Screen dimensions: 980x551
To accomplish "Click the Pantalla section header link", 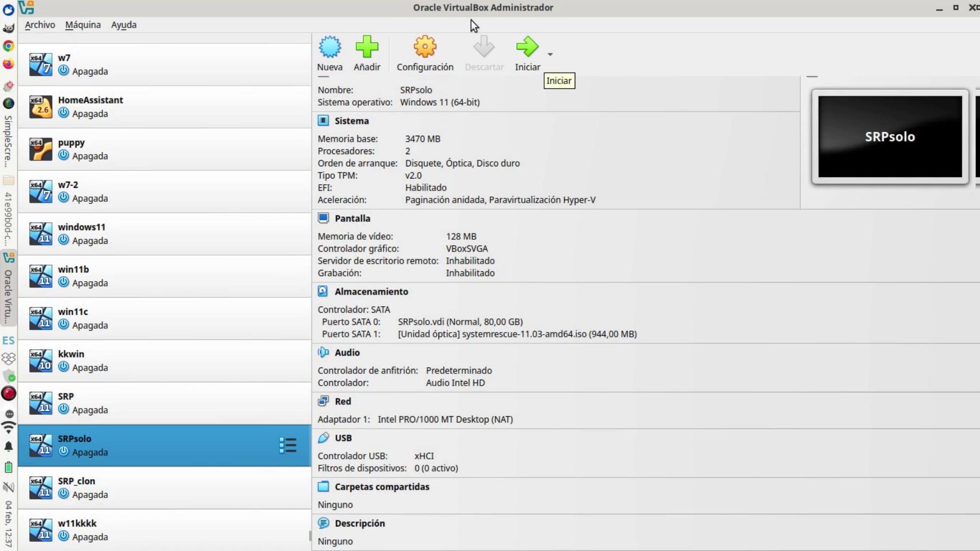I will point(352,218).
